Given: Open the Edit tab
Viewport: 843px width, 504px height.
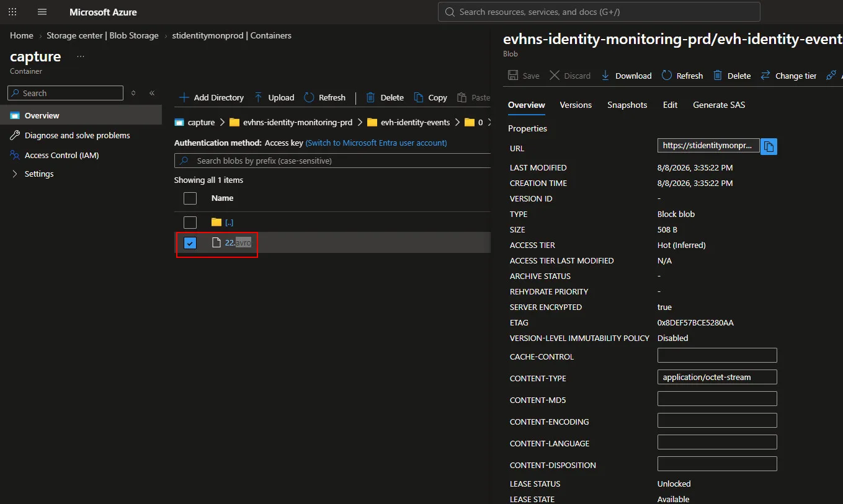Looking at the screenshot, I should coord(670,105).
